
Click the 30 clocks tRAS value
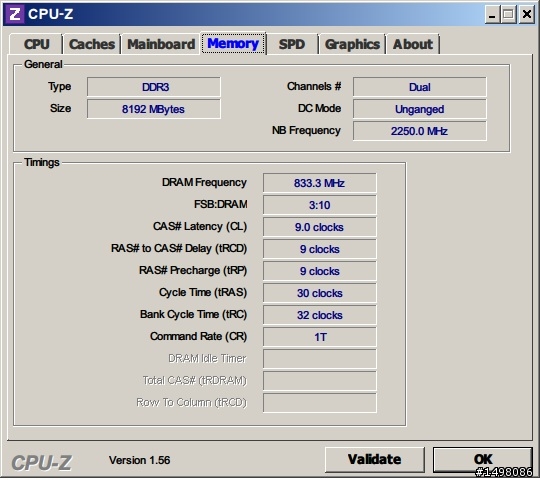click(320, 293)
